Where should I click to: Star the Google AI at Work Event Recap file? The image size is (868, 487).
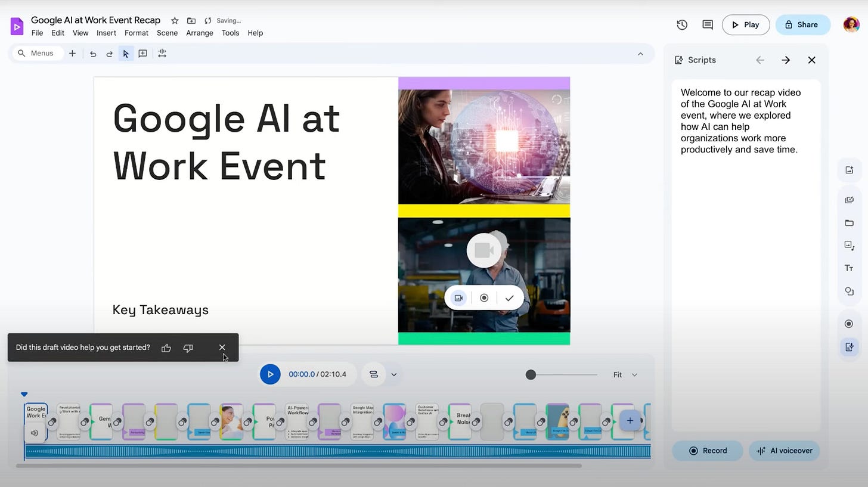tap(175, 21)
